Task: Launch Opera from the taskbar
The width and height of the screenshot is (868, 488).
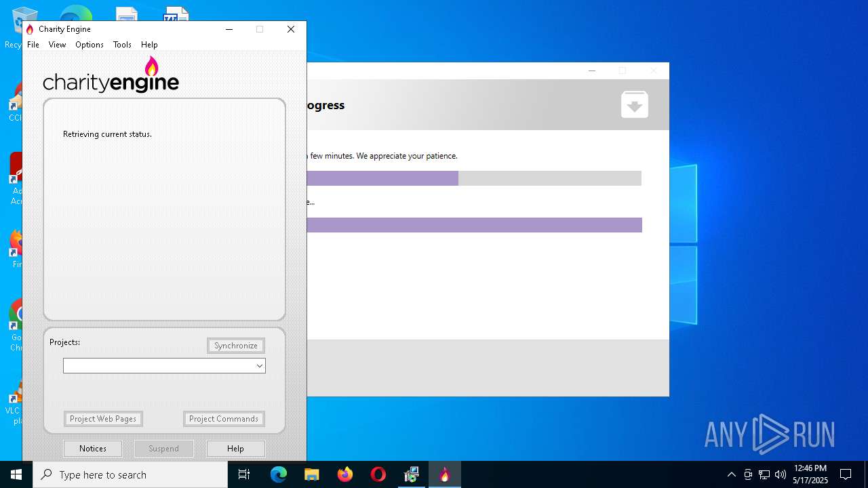Action: coord(378,474)
